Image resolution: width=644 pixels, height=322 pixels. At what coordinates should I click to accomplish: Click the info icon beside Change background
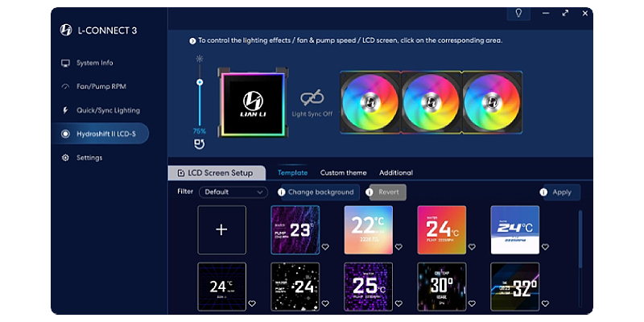click(282, 192)
